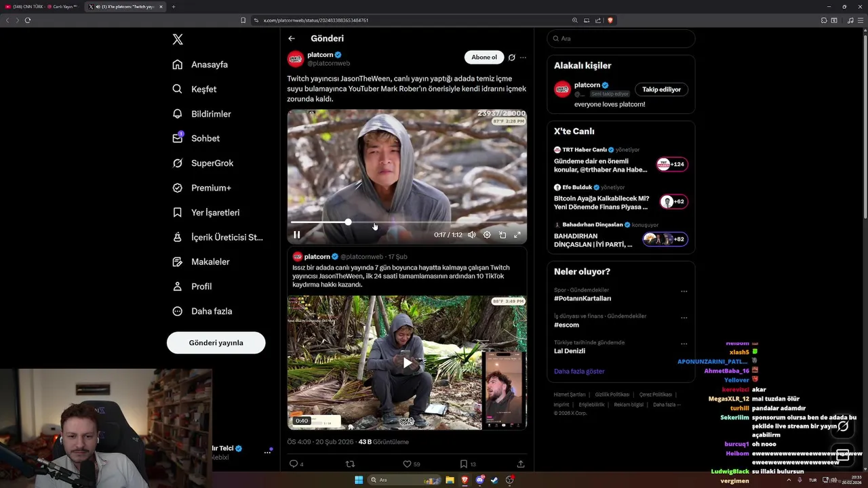Open Premium+ badge icon
The height and width of the screenshot is (488, 868).
coord(177,188)
